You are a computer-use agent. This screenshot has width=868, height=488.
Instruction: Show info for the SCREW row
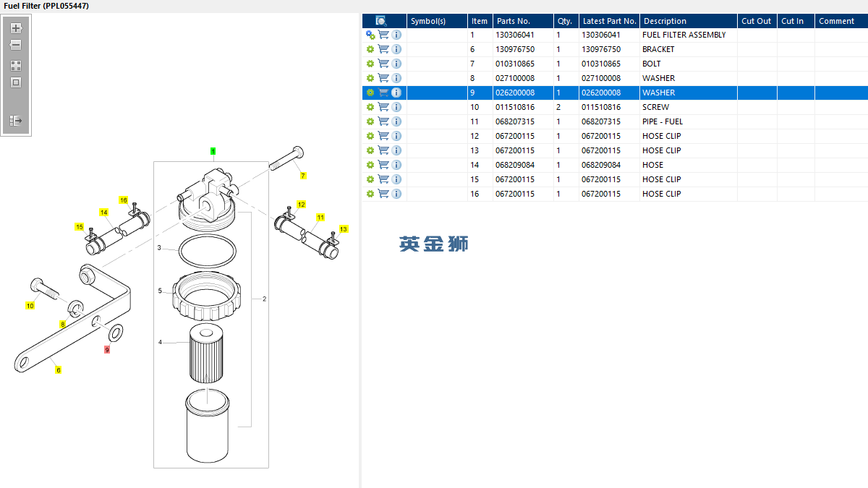tap(396, 107)
